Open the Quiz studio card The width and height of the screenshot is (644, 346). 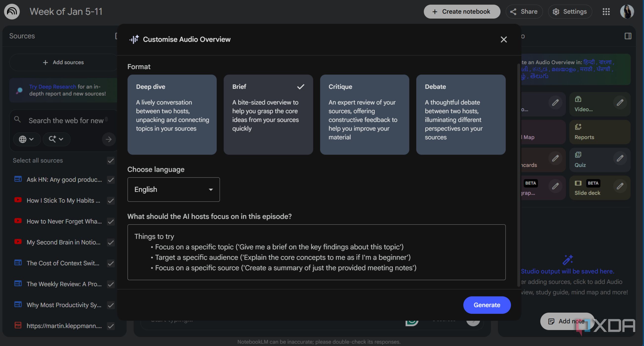coord(600,160)
